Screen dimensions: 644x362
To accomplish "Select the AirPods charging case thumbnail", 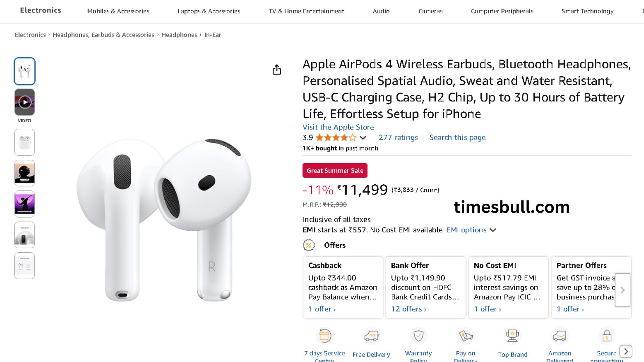I will pyautogui.click(x=24, y=142).
